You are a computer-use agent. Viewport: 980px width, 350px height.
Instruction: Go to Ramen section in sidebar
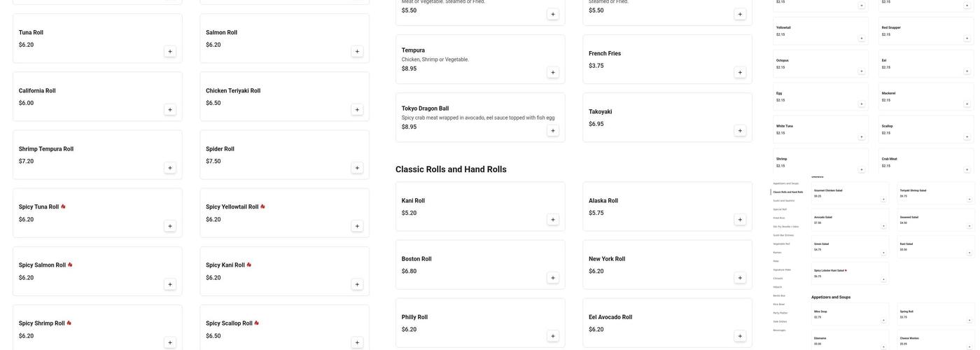777,252
